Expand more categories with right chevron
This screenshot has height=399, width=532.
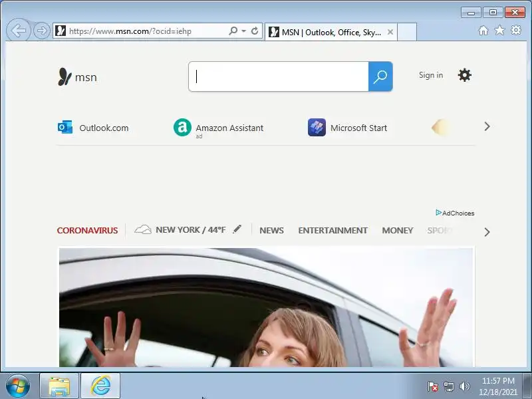pos(487,232)
